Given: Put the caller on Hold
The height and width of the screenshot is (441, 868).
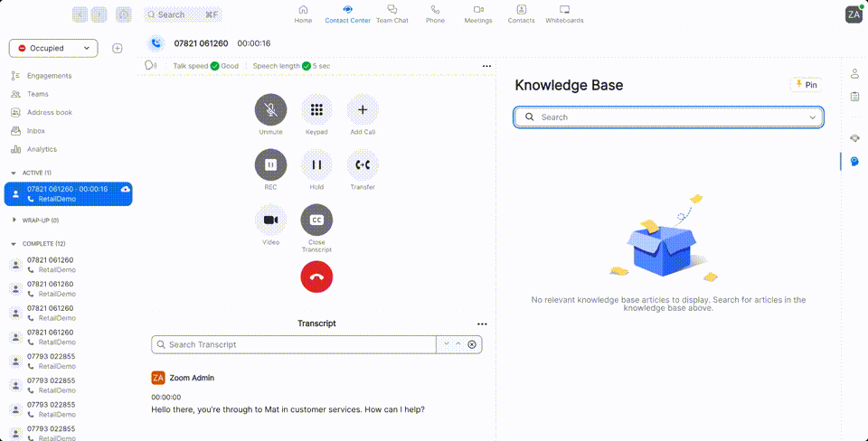Looking at the screenshot, I should 316,165.
